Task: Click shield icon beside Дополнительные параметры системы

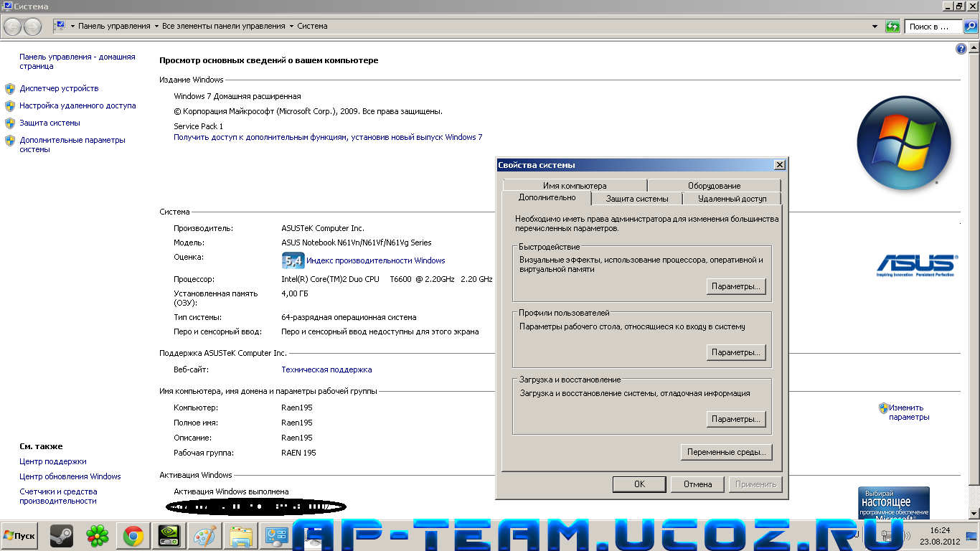Action: pyautogui.click(x=10, y=141)
